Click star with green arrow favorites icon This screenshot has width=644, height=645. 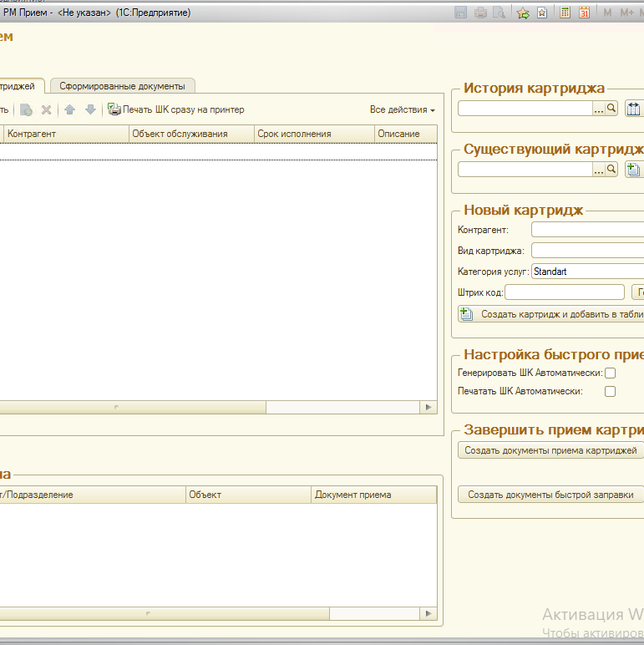523,13
